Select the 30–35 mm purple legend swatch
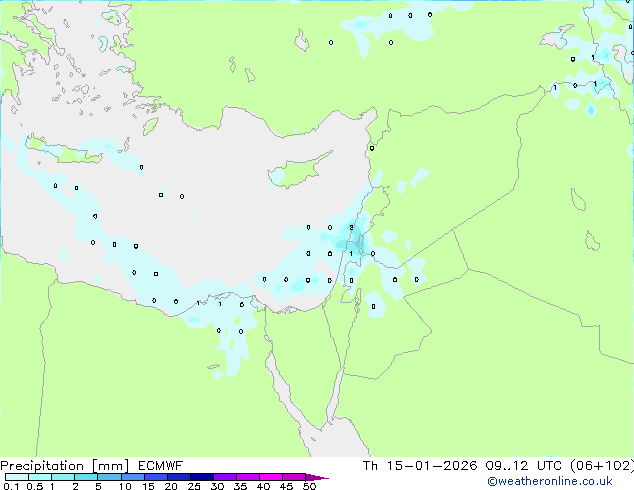634x490 pixels. click(224, 477)
